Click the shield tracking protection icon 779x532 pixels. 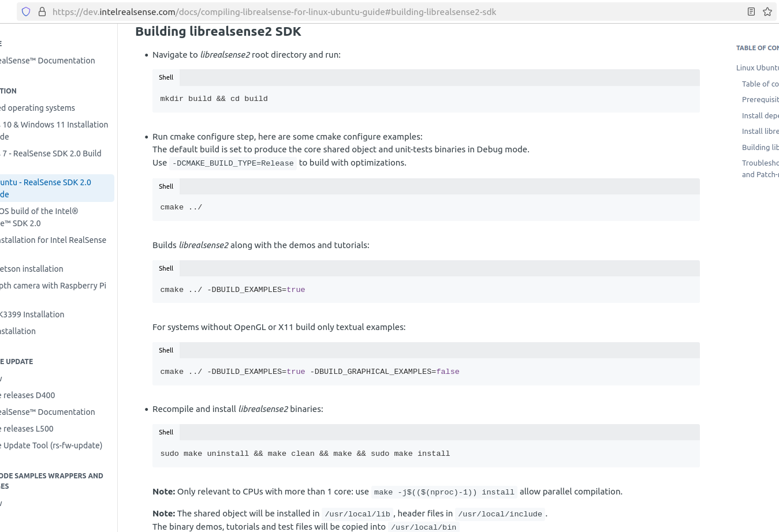(26, 12)
